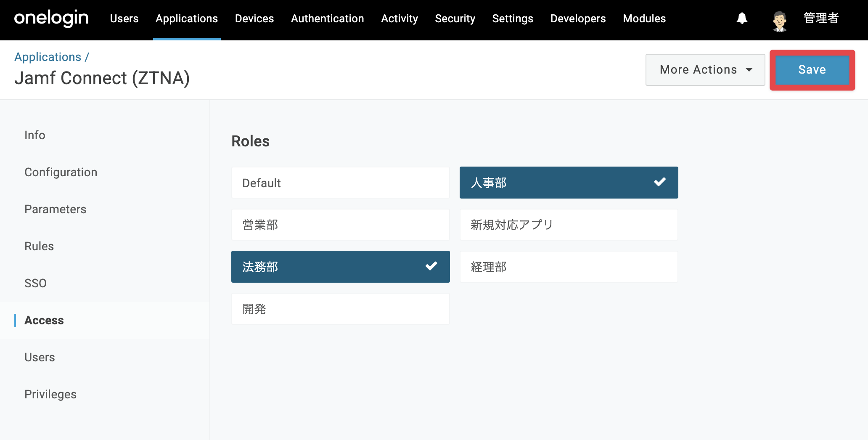Switch to the Configuration tab
Image resolution: width=868 pixels, height=440 pixels.
[x=61, y=172]
